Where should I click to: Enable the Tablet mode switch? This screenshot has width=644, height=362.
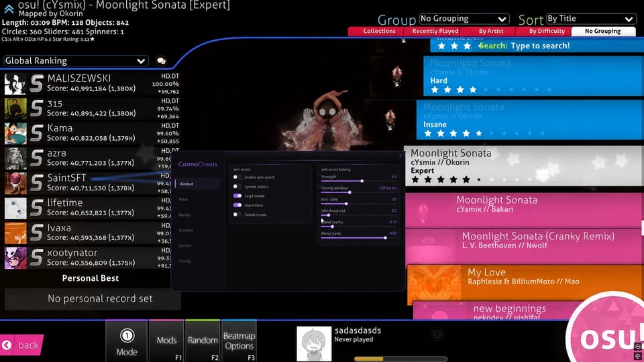237,215
